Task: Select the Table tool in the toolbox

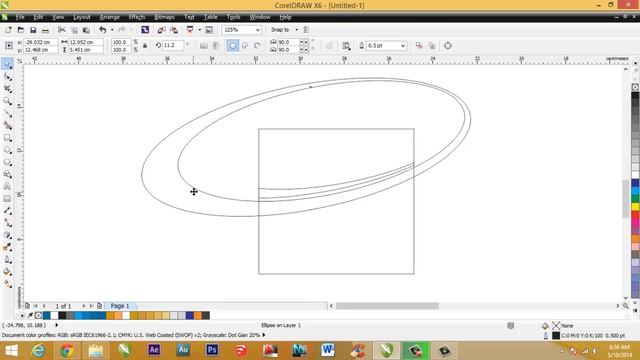Action: pos(7,199)
